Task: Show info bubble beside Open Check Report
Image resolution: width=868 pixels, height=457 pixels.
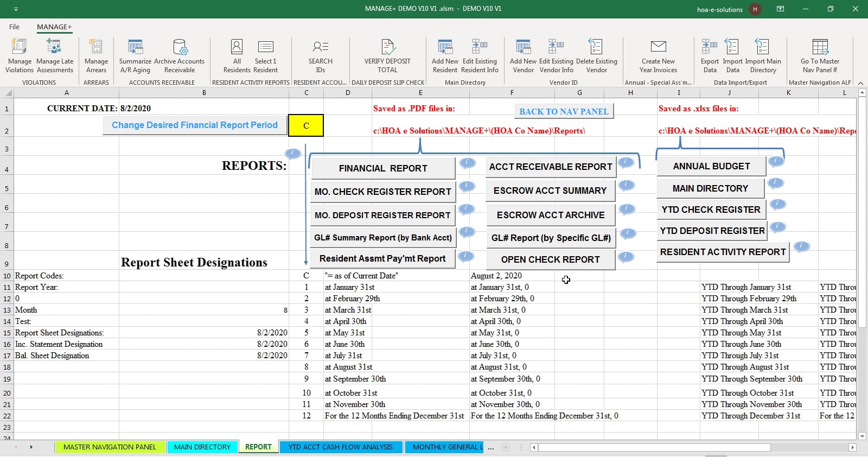Action: pyautogui.click(x=626, y=257)
